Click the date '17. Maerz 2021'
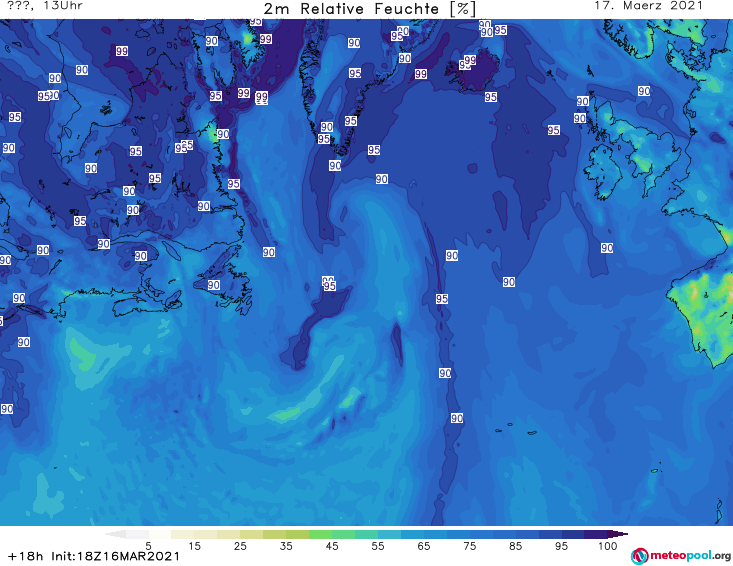 click(x=648, y=6)
